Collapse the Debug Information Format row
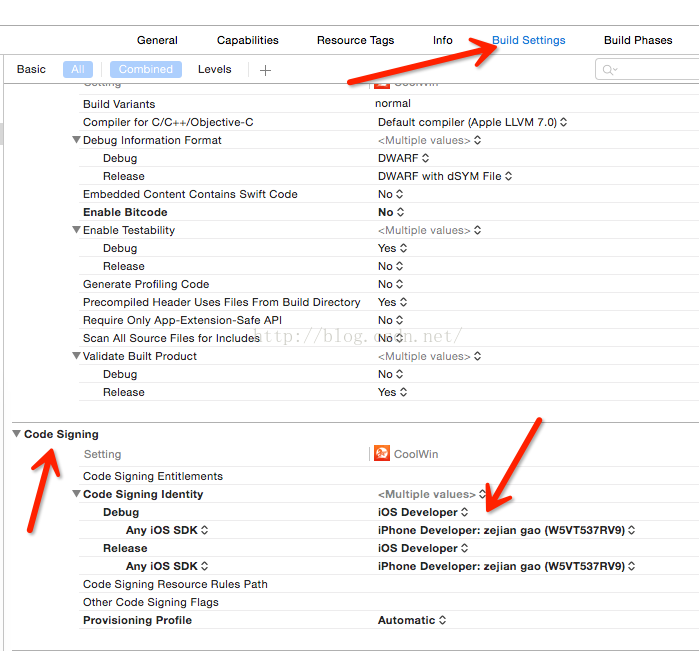This screenshot has width=699, height=651. (x=76, y=140)
